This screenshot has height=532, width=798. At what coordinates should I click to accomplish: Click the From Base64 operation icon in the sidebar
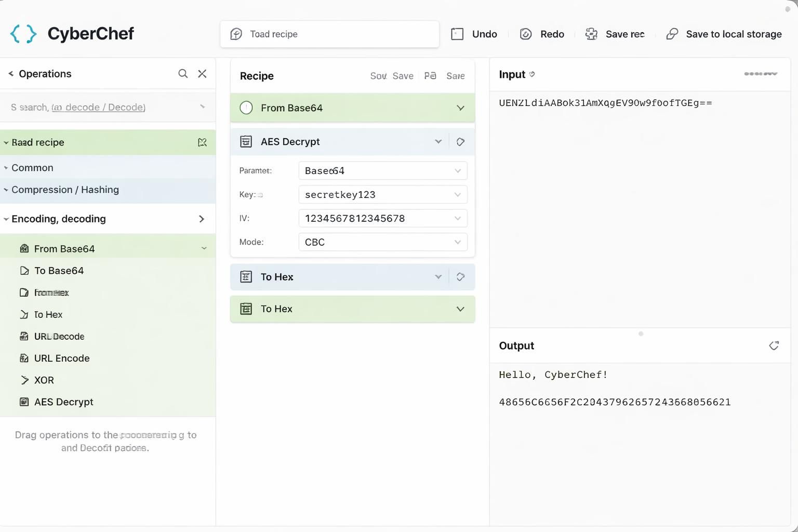[x=24, y=249]
